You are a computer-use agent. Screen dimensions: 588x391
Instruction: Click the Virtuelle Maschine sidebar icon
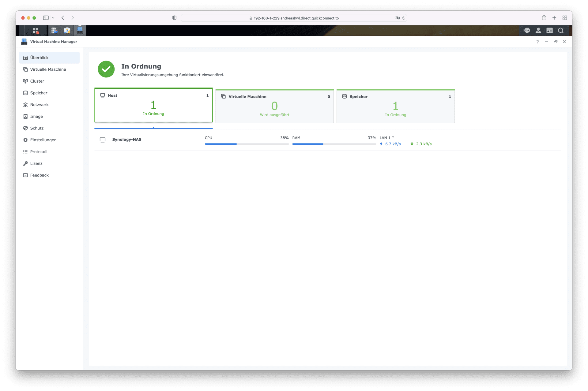tap(25, 69)
